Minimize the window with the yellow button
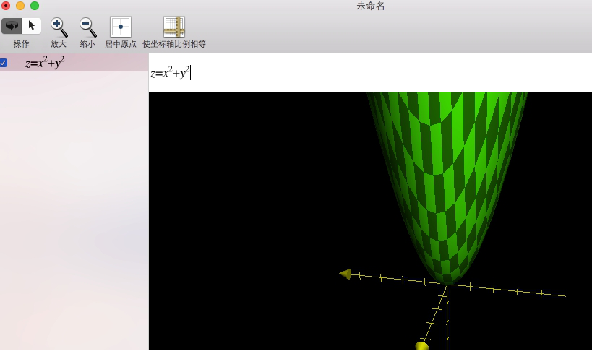 point(20,6)
